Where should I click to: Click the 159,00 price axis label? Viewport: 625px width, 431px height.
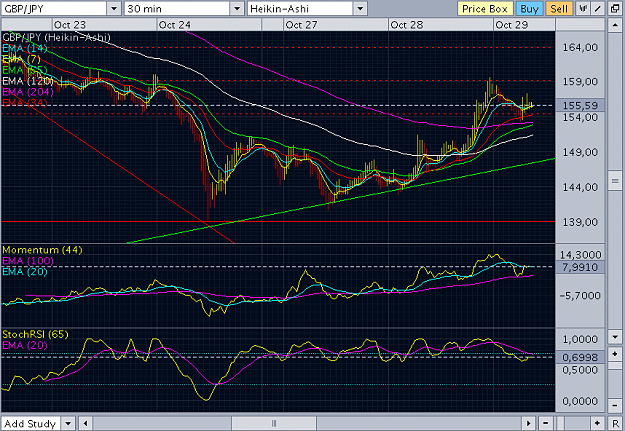[x=580, y=81]
